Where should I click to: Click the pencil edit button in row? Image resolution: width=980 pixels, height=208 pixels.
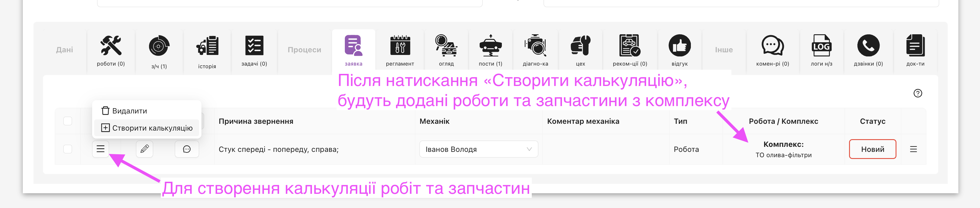pyautogui.click(x=145, y=149)
